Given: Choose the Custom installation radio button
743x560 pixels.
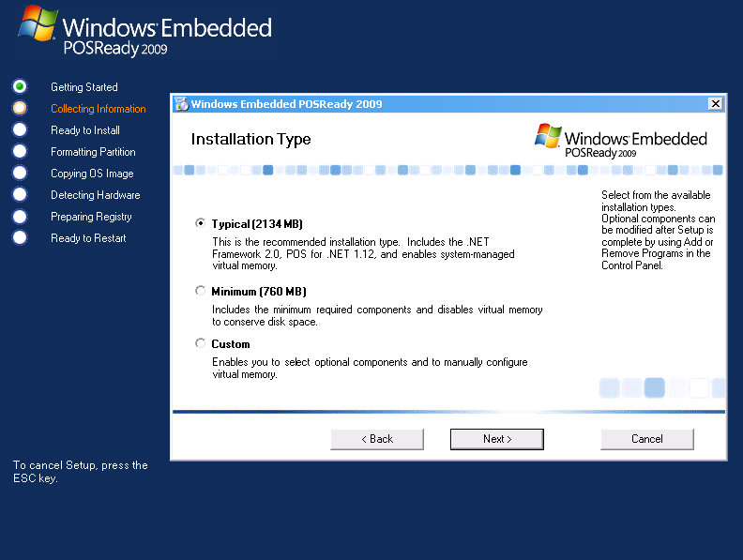Looking at the screenshot, I should point(201,343).
